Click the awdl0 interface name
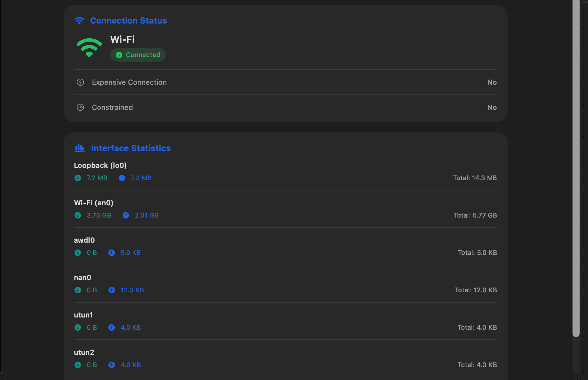588x380 pixels. (84, 240)
